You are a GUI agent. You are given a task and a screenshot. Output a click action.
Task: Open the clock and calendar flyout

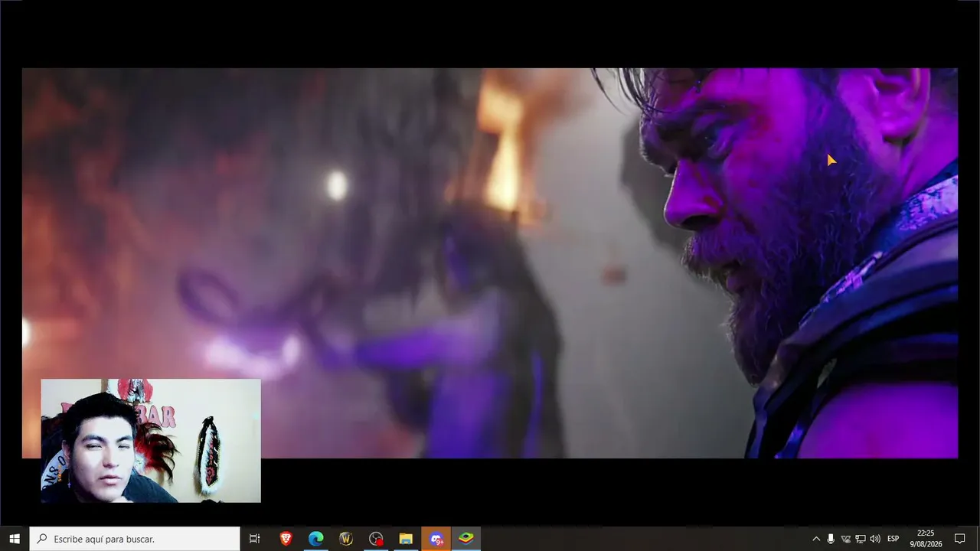926,539
